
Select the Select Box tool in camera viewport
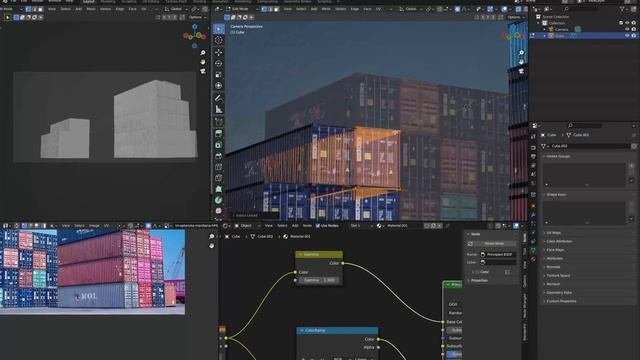tap(219, 29)
